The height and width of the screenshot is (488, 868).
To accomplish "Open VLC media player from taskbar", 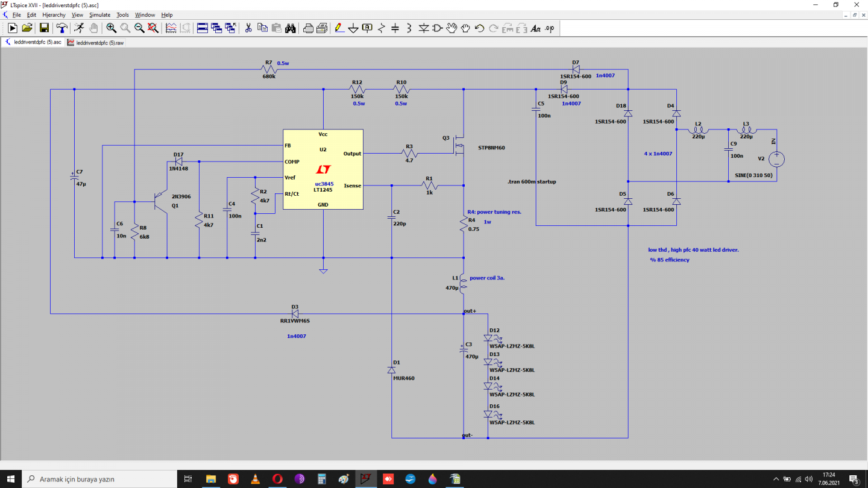I will (255, 479).
